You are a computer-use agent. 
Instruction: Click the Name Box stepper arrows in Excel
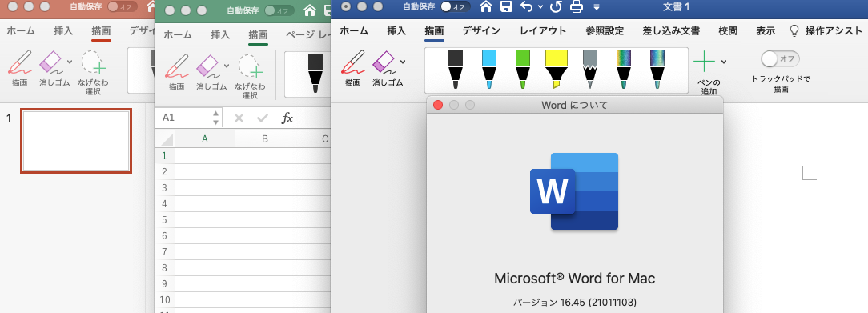point(215,118)
